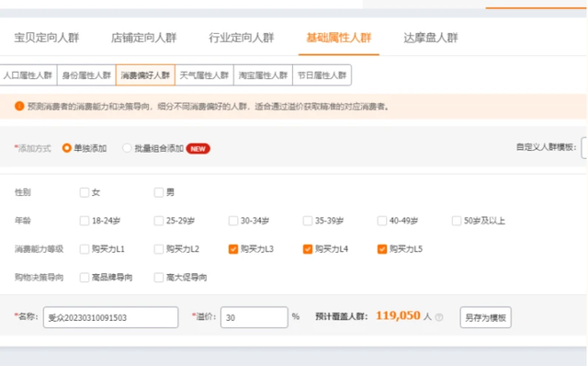Click the red NEW badge
Screen dimensions: 588x366
coord(198,149)
